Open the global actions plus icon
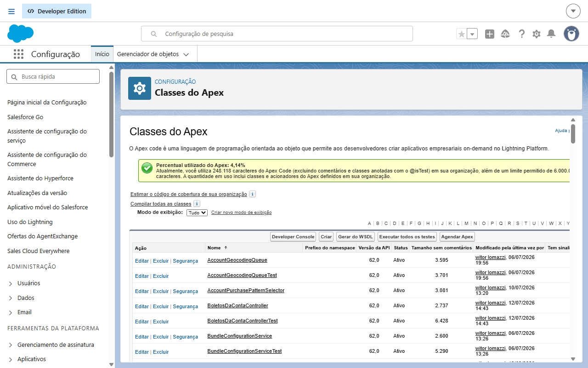 pos(490,34)
